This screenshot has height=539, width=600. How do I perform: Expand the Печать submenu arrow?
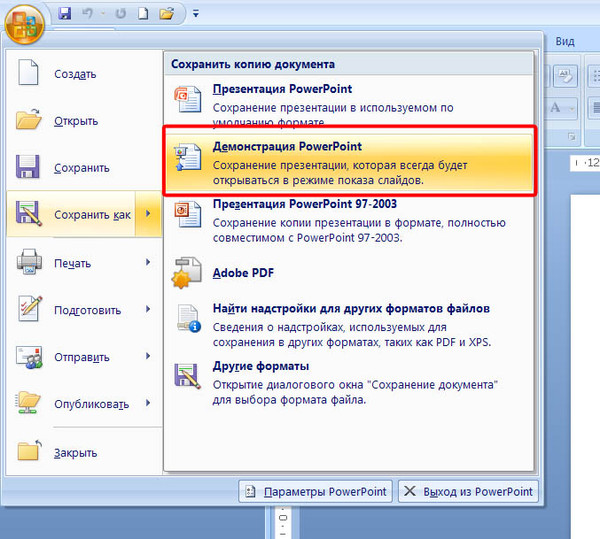pyautogui.click(x=148, y=262)
